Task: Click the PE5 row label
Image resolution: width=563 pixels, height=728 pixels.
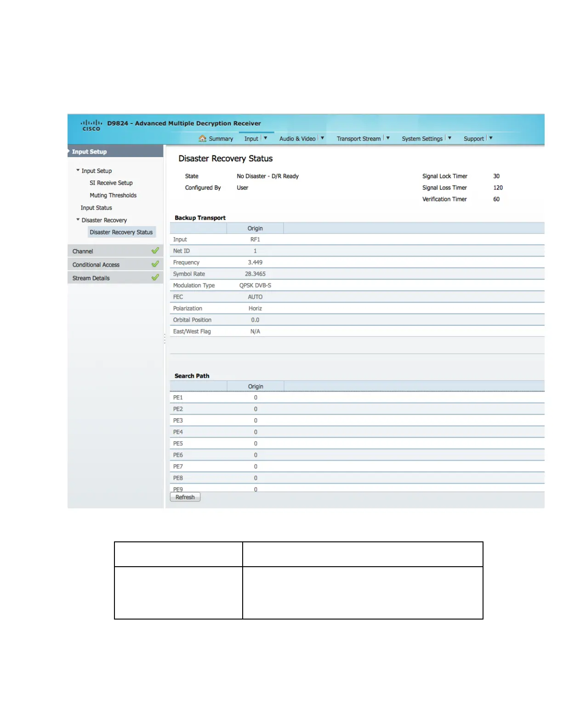Action: [178, 444]
